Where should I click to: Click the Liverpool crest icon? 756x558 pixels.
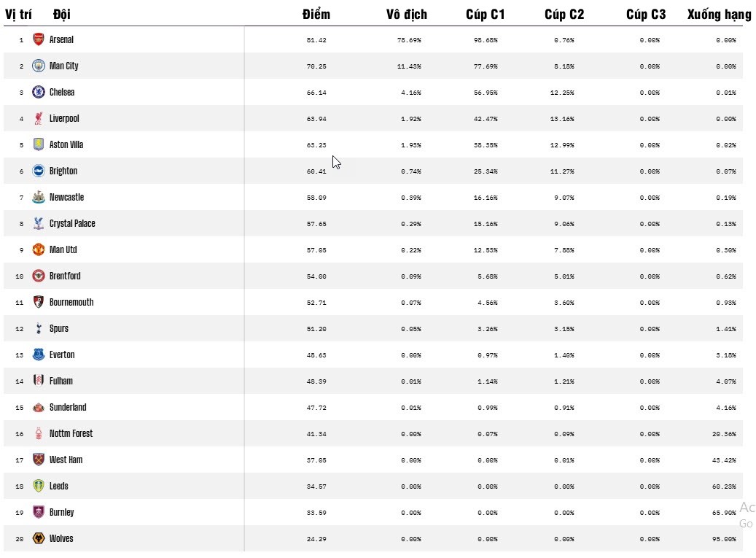[39, 119]
